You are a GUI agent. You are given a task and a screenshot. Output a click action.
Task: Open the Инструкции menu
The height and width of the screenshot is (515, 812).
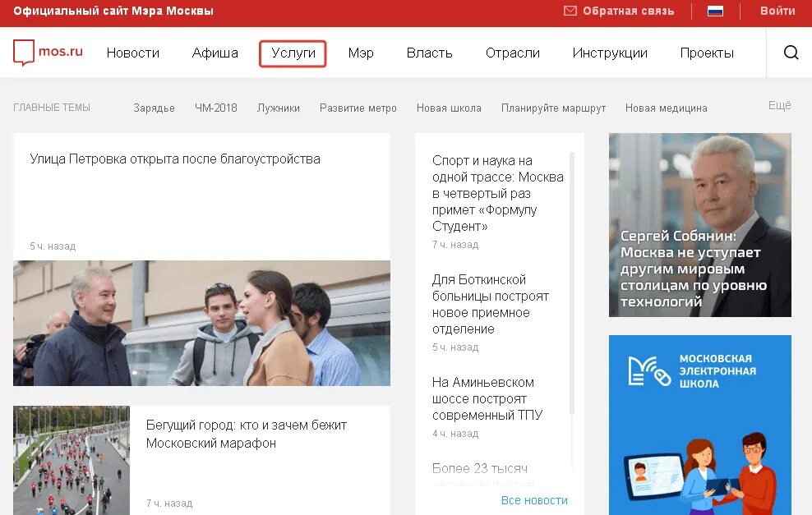[x=610, y=53]
